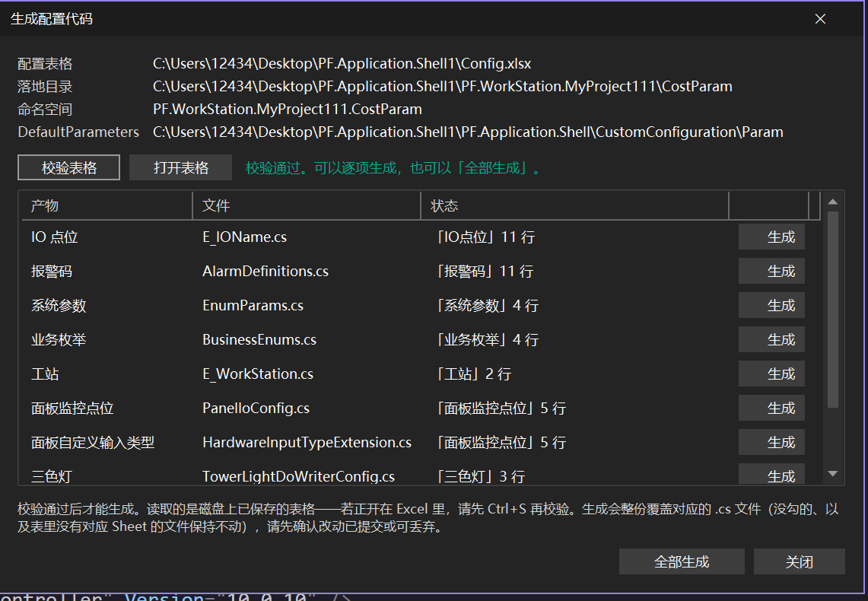
Task: Select the AlarmDefinitions.cs file cell
Action: click(265, 271)
